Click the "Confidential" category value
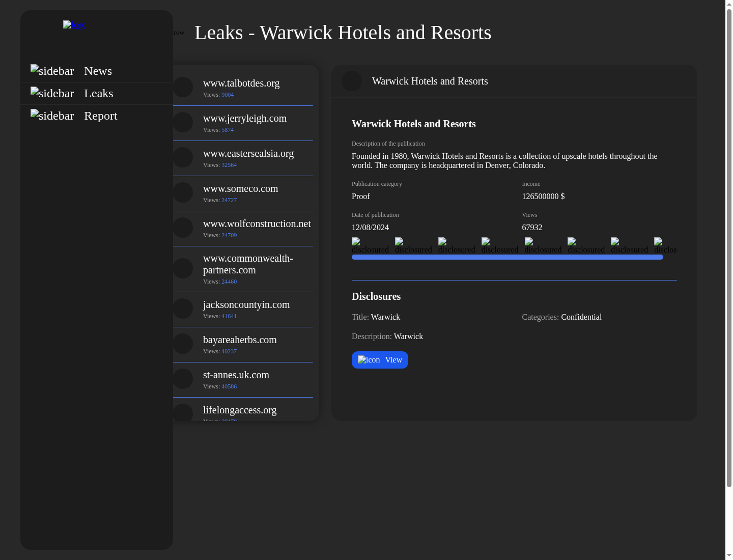Image resolution: width=733 pixels, height=560 pixels. 581,317
